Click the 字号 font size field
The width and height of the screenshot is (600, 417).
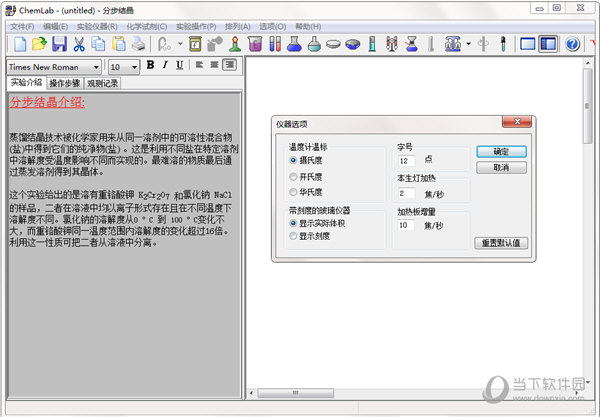(x=406, y=161)
